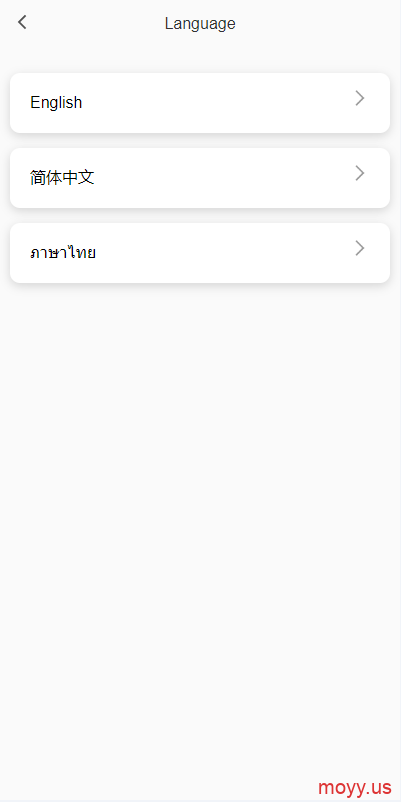Screen dimensions: 401x802
Task: Expand the Thai option via its right arrow
Action: pyautogui.click(x=360, y=249)
